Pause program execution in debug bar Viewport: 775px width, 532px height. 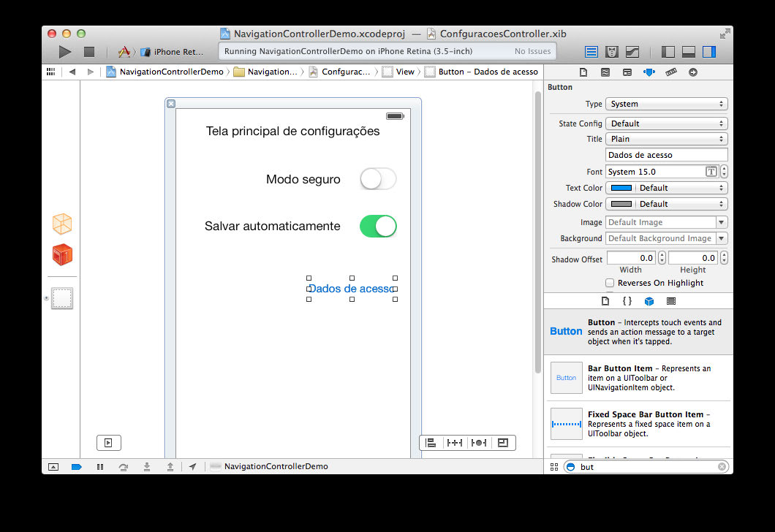click(x=100, y=466)
